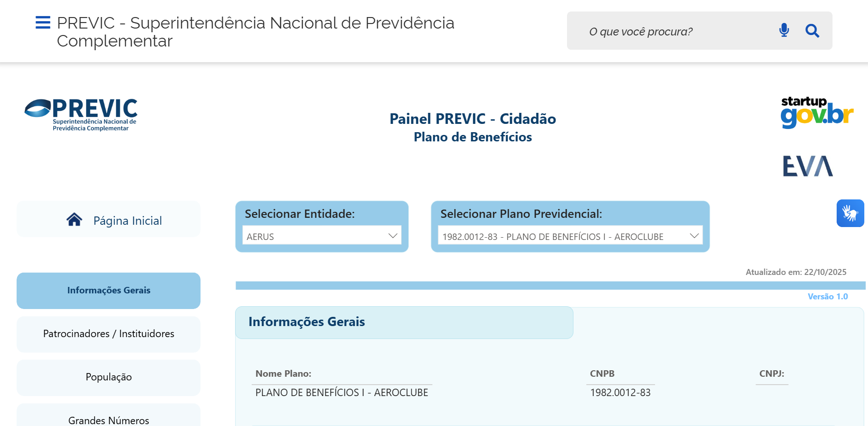The image size is (868, 426).
Task: Go to Página Inicial
Action: 127,221
